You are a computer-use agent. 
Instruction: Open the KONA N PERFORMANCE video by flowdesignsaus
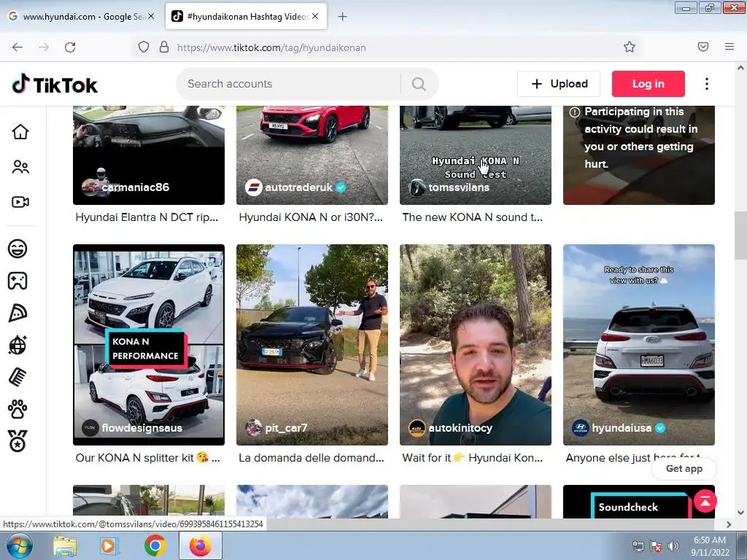click(149, 345)
